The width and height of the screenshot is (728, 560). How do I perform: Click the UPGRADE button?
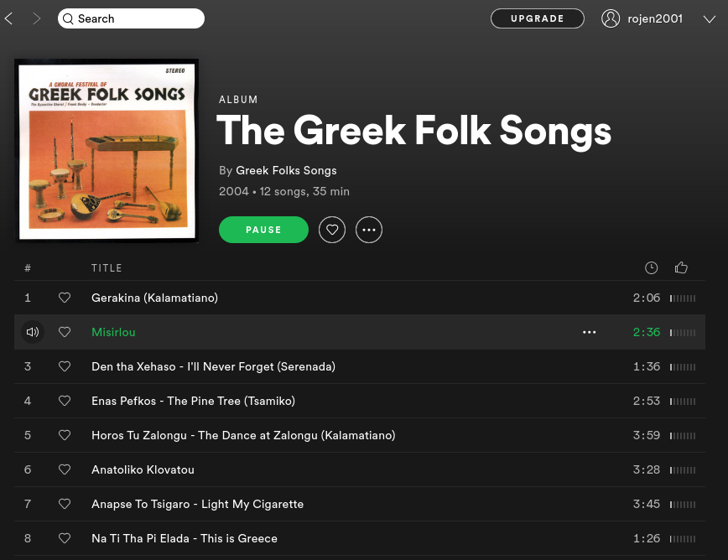coord(538,18)
